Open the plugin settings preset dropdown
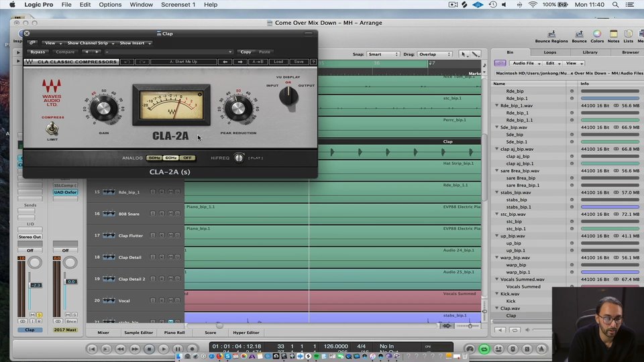Image resolution: width=644 pixels, height=362 pixels. click(x=169, y=52)
